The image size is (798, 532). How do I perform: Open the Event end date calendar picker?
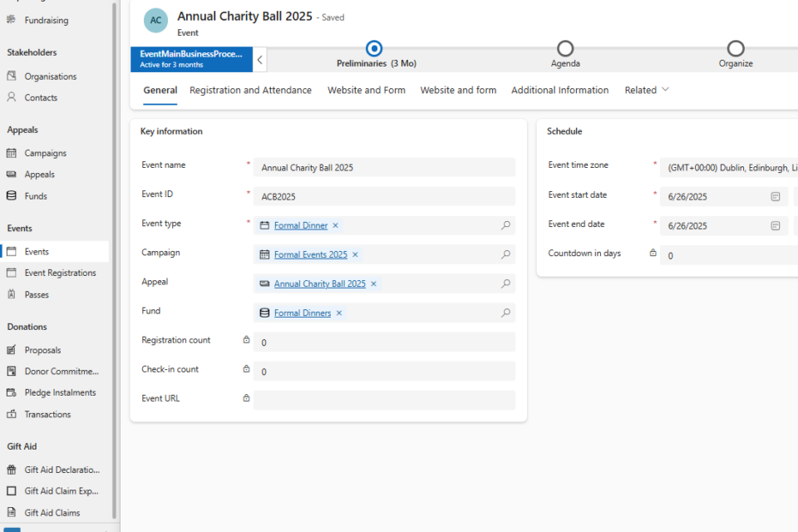(x=775, y=225)
